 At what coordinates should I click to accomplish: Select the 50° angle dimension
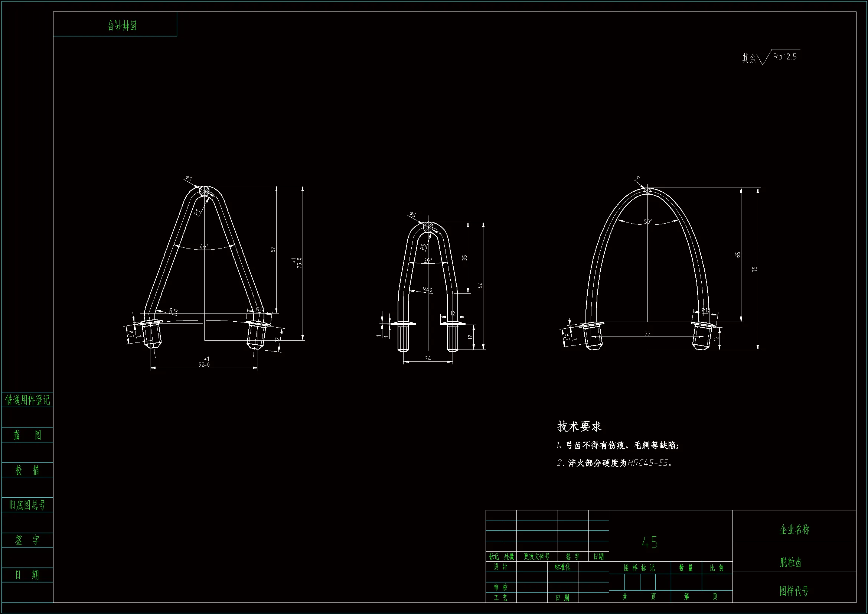point(648,222)
